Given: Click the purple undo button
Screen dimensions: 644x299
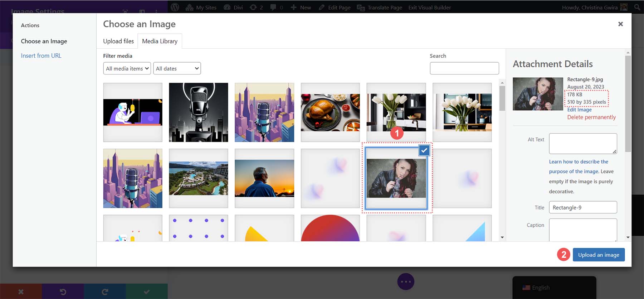Looking at the screenshot, I should [63, 291].
